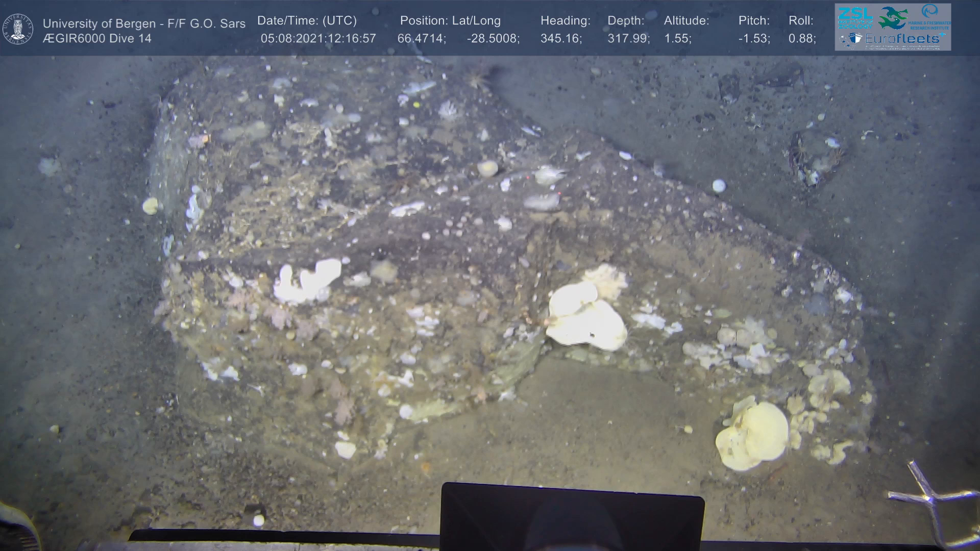Click the timestamp 05:08:2021:12:16:57
The width and height of the screenshot is (980, 551).
pos(318,39)
